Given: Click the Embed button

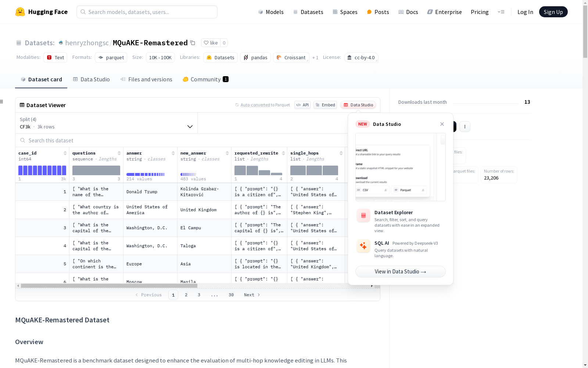Looking at the screenshot, I should (x=325, y=105).
